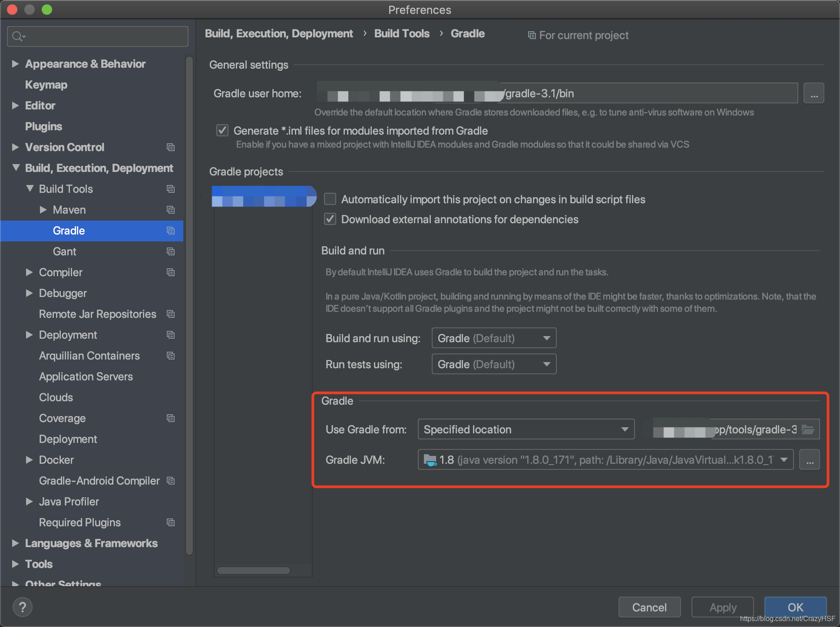Image resolution: width=840 pixels, height=627 pixels.
Task: Select Plugins in settings tree
Action: [x=43, y=126]
